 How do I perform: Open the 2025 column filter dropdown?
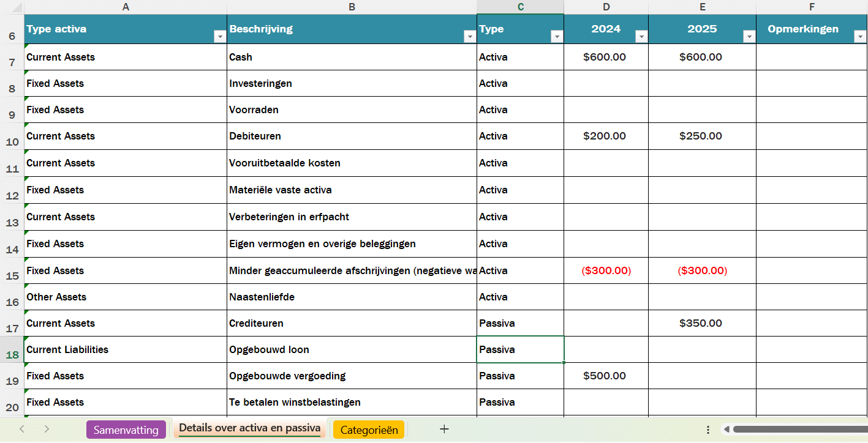pos(749,37)
